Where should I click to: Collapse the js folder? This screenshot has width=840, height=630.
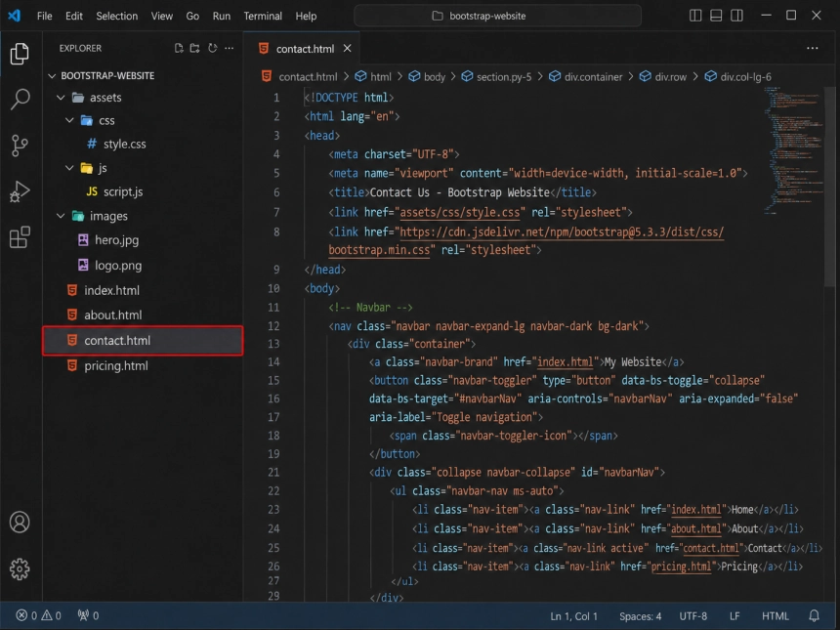point(69,168)
